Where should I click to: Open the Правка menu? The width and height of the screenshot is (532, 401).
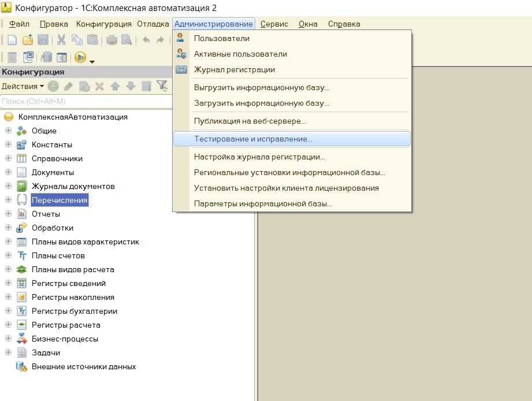54,24
